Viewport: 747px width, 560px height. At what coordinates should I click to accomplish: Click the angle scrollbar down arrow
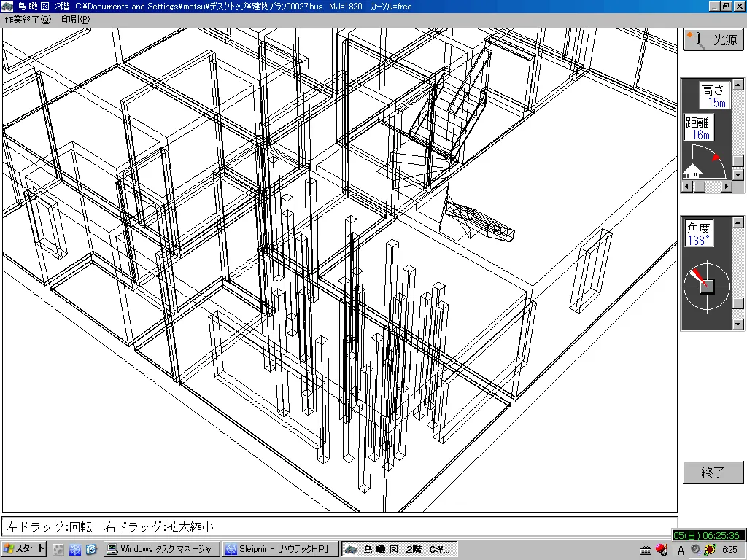click(738, 324)
